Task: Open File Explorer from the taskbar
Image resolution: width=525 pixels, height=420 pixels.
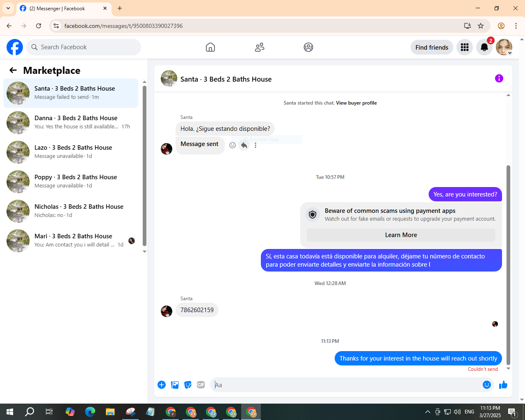Action: [x=110, y=412]
